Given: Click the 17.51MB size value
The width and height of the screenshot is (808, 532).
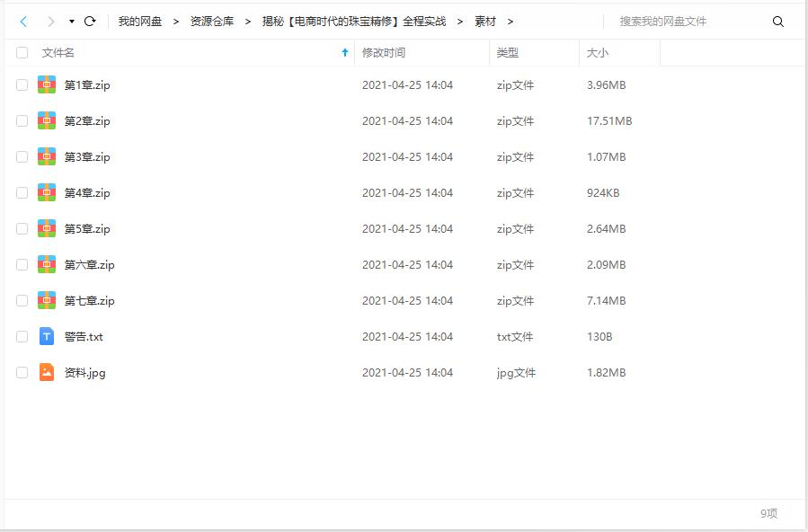Looking at the screenshot, I should [x=609, y=121].
